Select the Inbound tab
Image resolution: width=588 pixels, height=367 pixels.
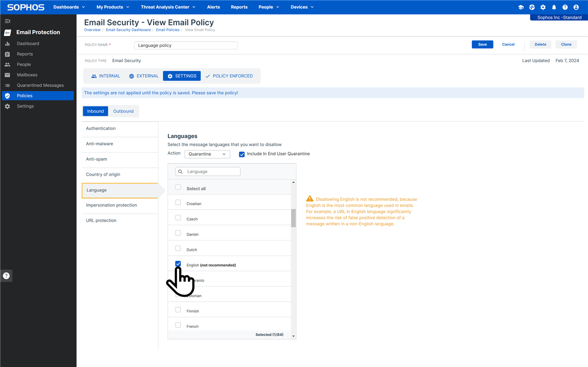tap(96, 111)
